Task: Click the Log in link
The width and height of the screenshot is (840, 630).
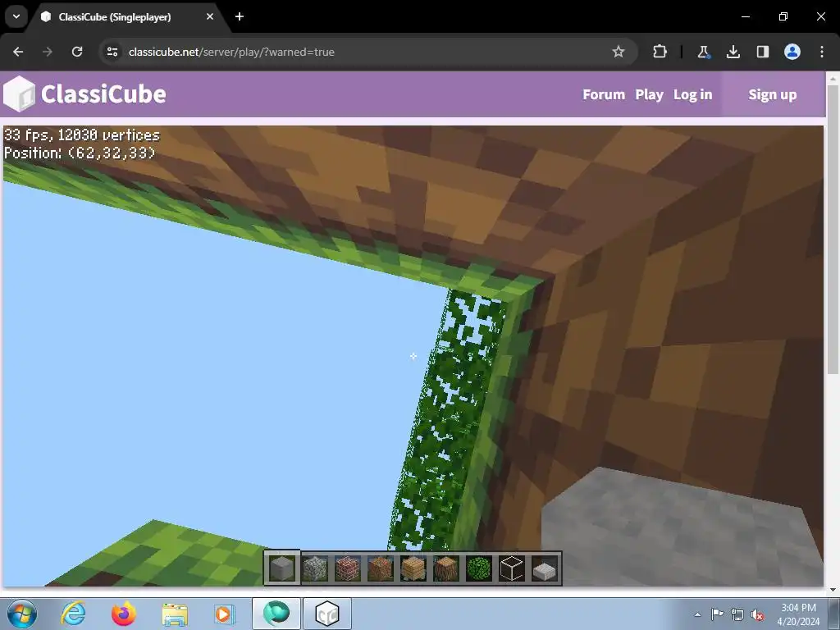Action: [692, 94]
